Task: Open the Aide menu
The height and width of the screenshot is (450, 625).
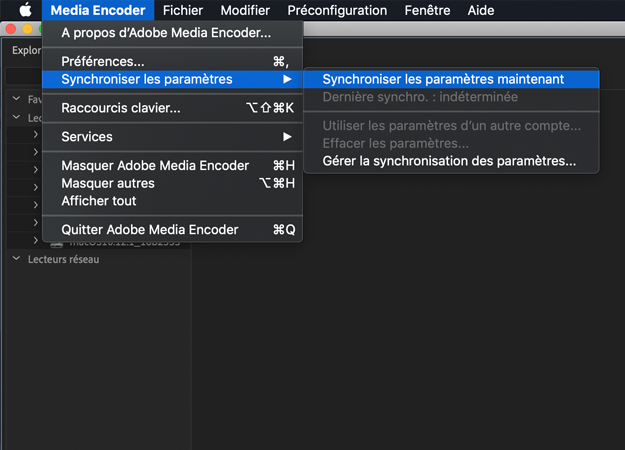Action: pyautogui.click(x=481, y=10)
